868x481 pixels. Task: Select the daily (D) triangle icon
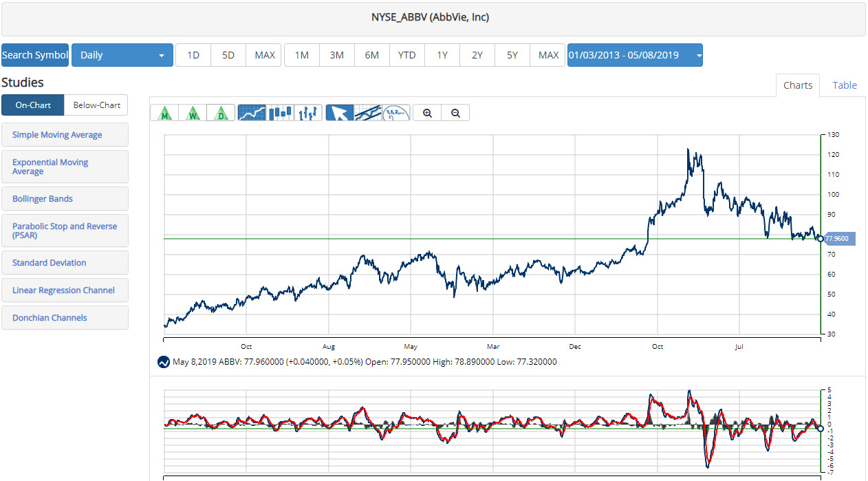(221, 113)
